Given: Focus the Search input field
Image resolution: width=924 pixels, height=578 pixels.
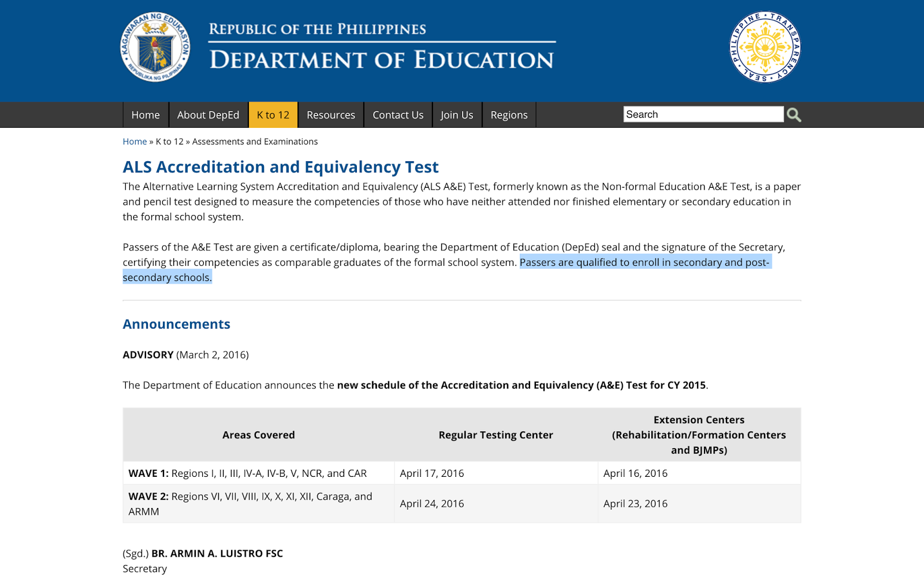Looking at the screenshot, I should click(703, 114).
